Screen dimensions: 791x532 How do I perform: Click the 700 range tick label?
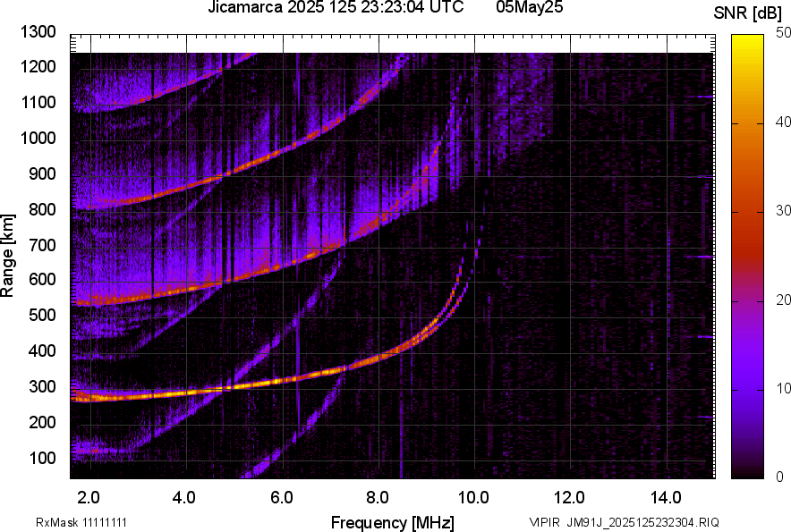point(42,245)
